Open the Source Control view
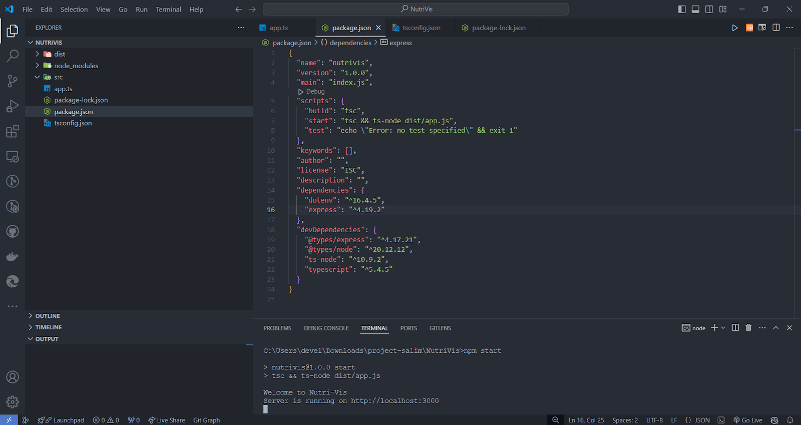The height and width of the screenshot is (426, 802). point(12,81)
